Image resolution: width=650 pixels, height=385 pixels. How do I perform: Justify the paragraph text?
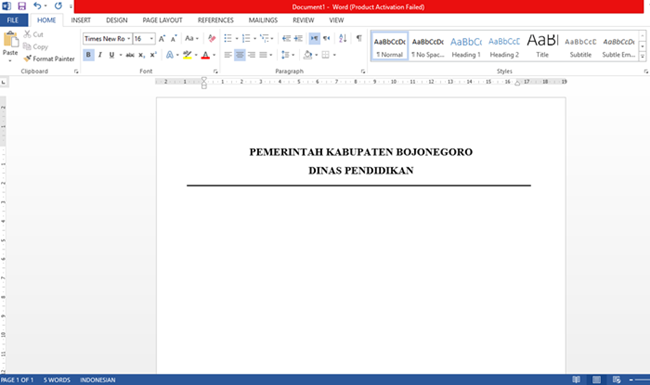pyautogui.click(x=263, y=55)
